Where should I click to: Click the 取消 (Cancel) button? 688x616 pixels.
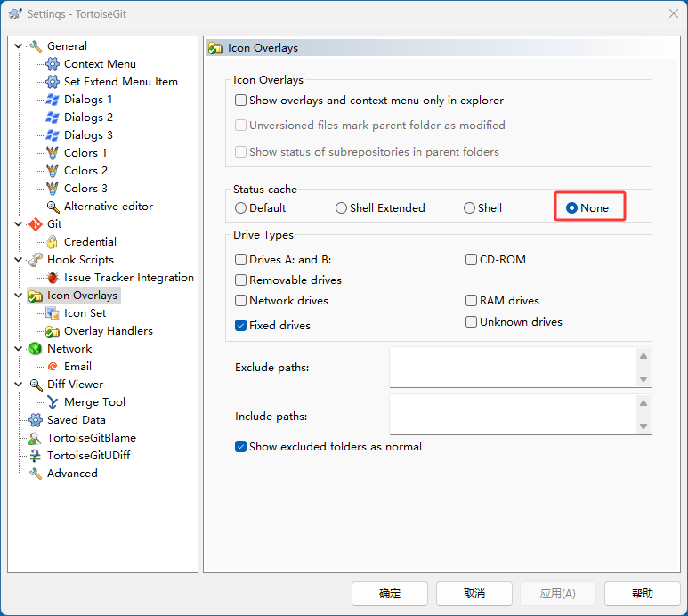pyautogui.click(x=474, y=594)
